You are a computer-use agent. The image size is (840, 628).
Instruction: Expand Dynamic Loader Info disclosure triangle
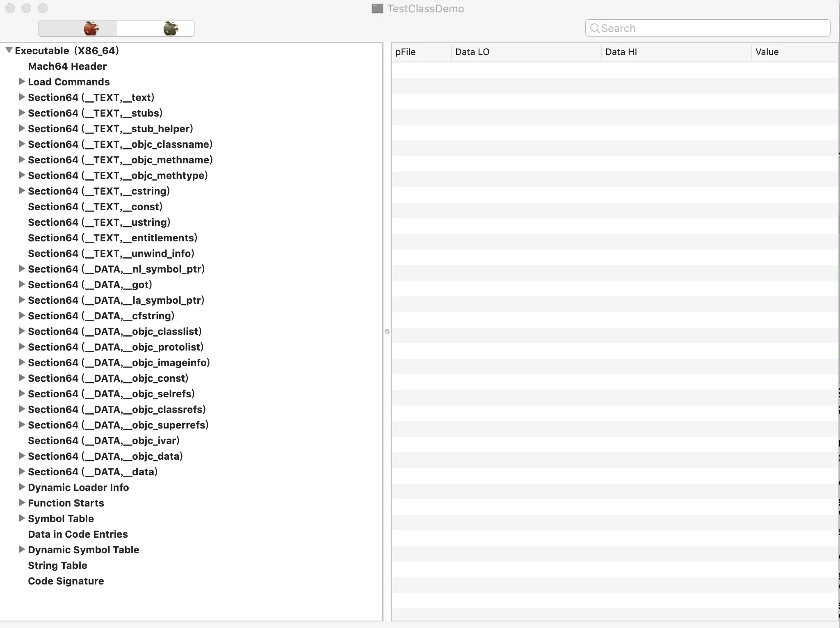point(22,487)
